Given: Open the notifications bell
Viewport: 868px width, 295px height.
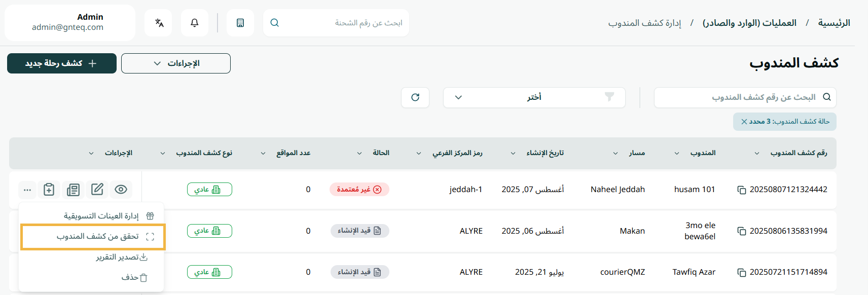Looking at the screenshot, I should [x=194, y=23].
